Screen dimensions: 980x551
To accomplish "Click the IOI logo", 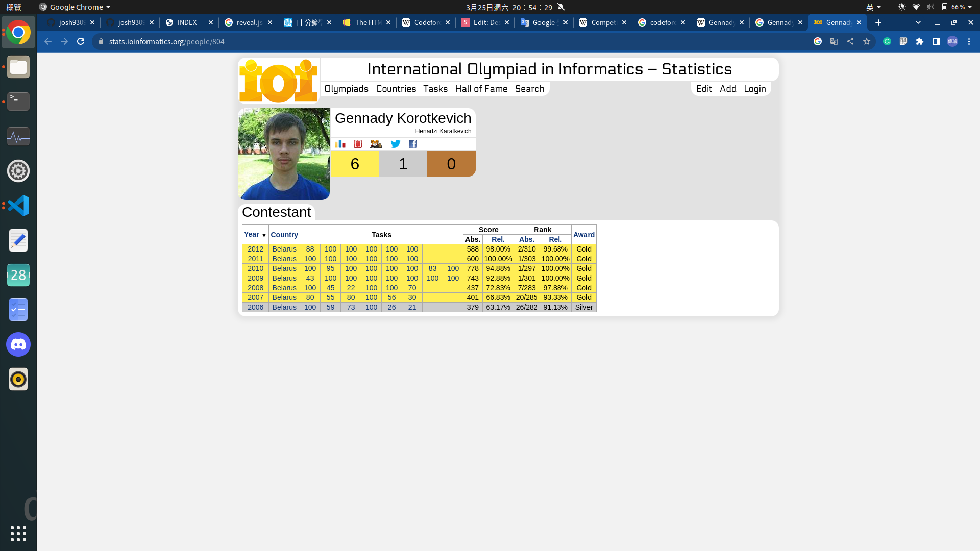I will [x=279, y=81].
